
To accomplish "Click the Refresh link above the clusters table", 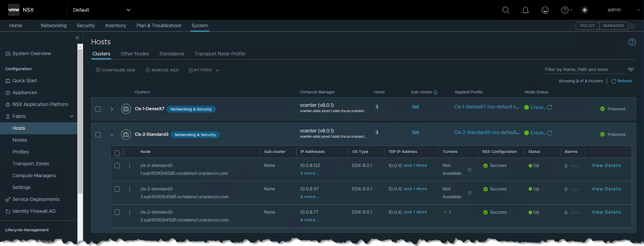I will point(622,81).
